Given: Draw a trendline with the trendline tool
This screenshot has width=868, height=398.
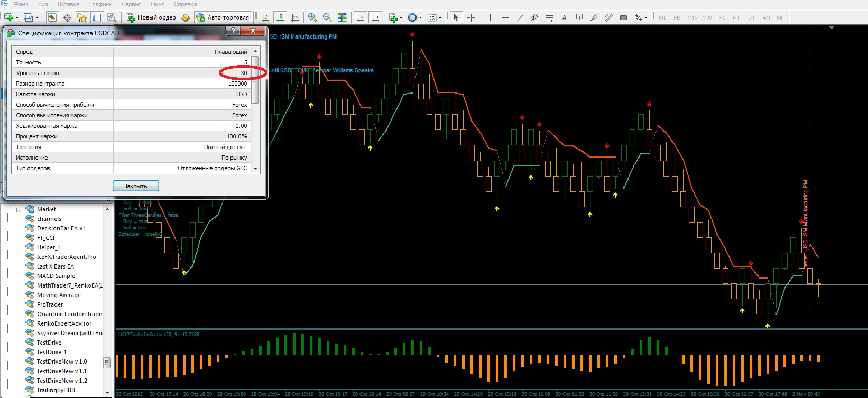Looking at the screenshot, I should click(520, 17).
